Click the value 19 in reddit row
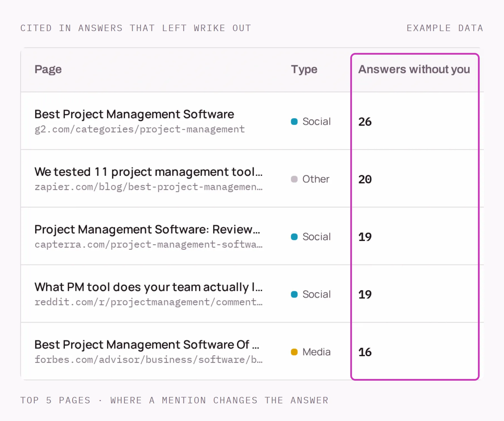The height and width of the screenshot is (421, 504). [365, 294]
